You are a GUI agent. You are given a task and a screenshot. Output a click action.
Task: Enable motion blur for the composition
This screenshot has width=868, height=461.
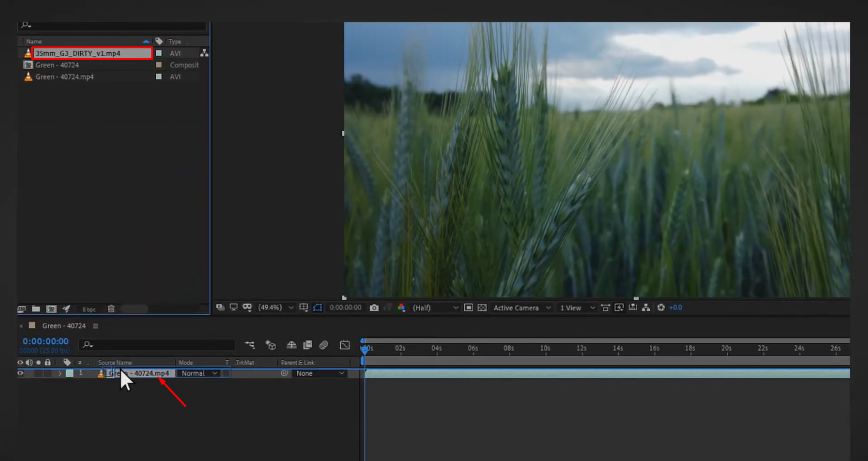click(324, 345)
